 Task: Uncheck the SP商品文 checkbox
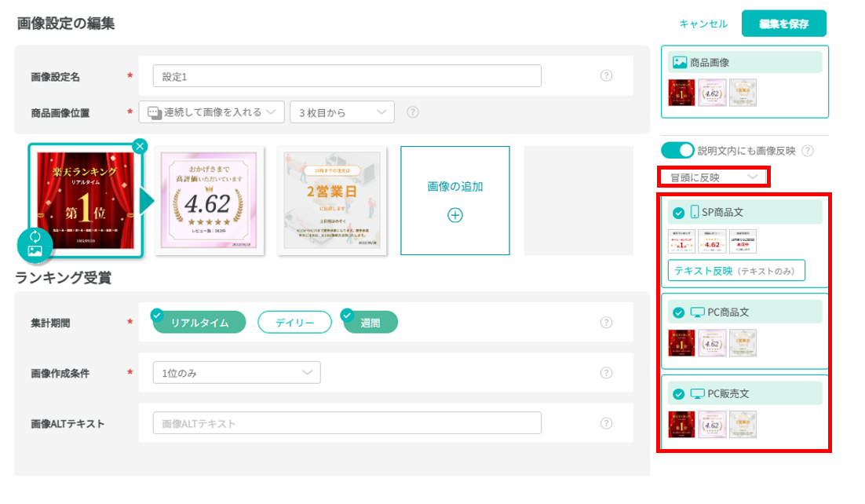[678, 212]
